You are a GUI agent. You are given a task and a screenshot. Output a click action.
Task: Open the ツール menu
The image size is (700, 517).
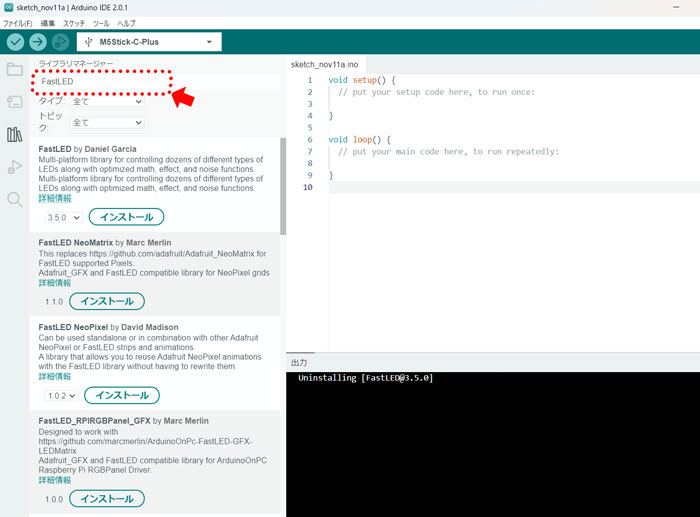[x=101, y=23]
